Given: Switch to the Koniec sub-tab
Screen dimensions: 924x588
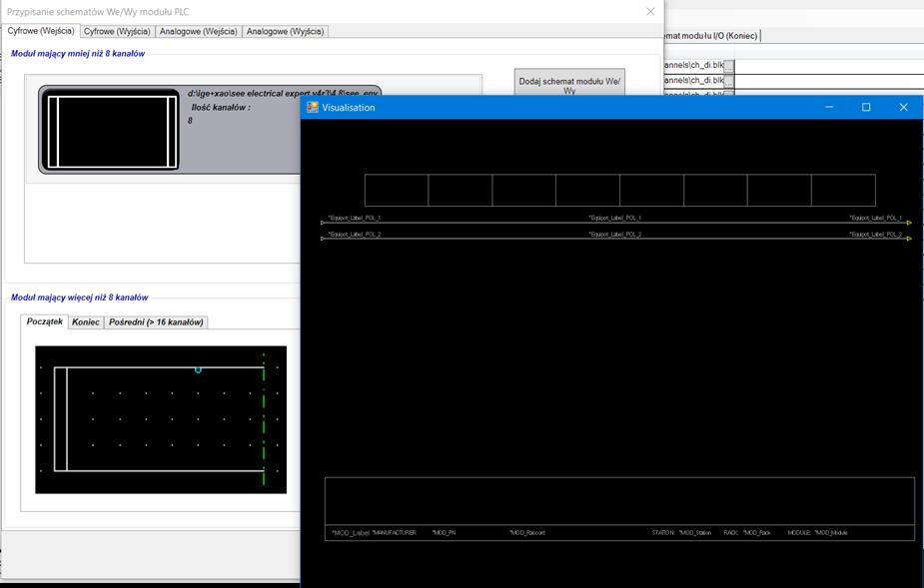Looking at the screenshot, I should click(86, 322).
